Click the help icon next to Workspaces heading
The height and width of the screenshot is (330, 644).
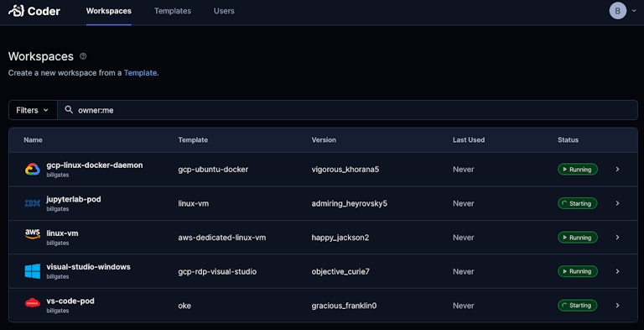click(x=83, y=56)
